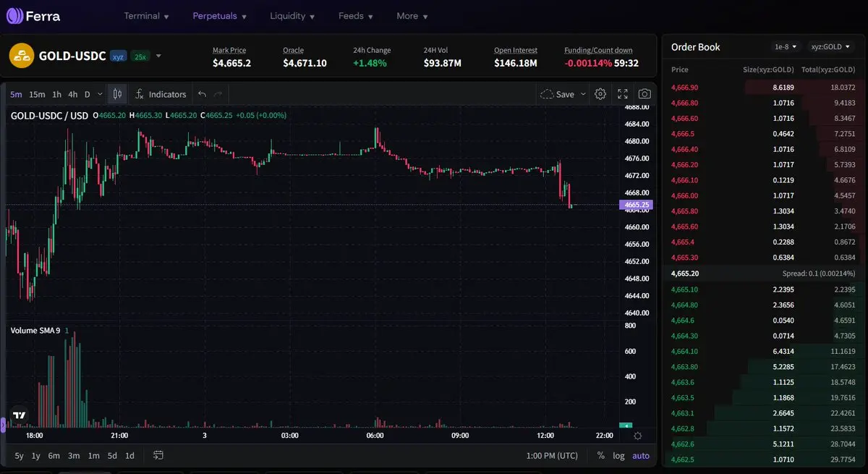
Task: Expand more timeframes chevron next to D
Action: (x=100, y=94)
